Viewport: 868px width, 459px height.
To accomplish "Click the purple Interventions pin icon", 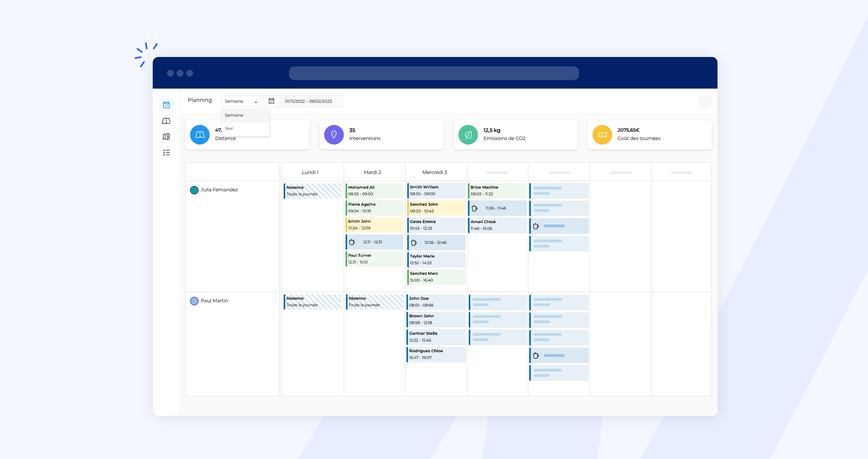I will pyautogui.click(x=334, y=135).
